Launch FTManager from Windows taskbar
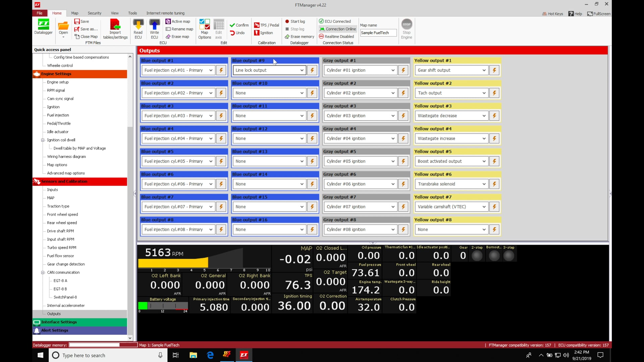644x362 pixels. tap(244, 355)
